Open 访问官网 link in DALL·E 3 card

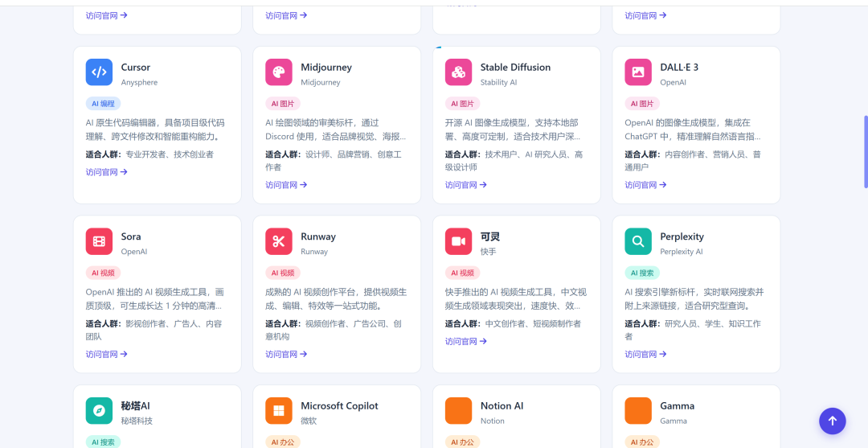(x=646, y=184)
